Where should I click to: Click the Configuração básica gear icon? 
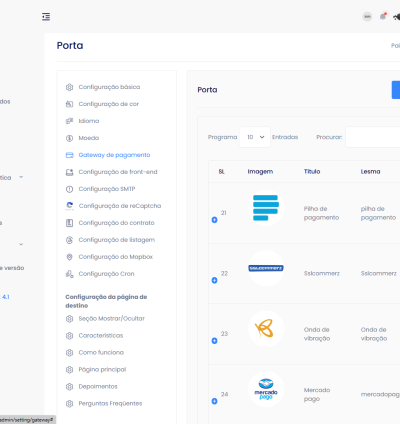tap(69, 87)
